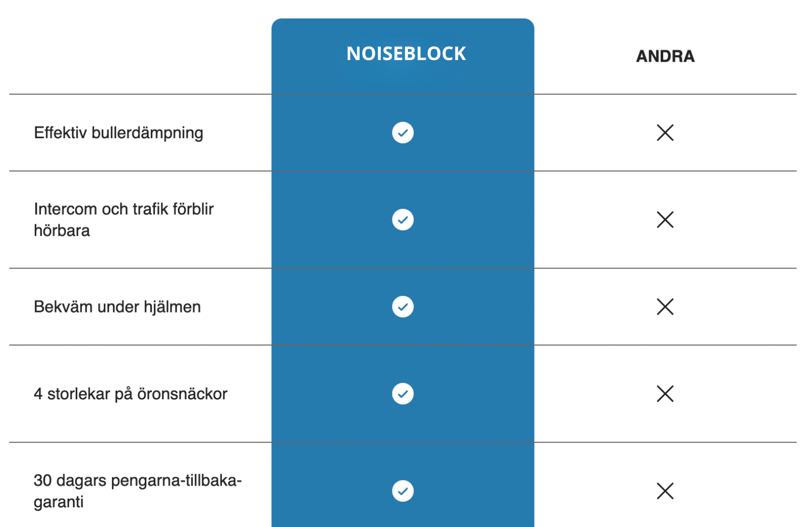Click the X for Effektiv bullerdämpning

pos(665,133)
